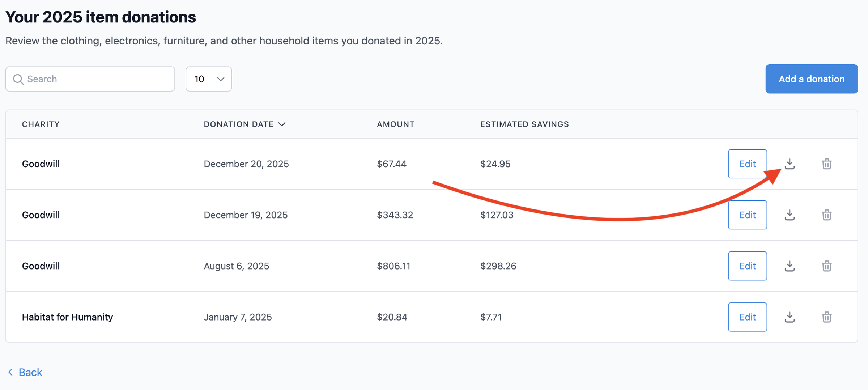Click the back chevron arrow

10,372
